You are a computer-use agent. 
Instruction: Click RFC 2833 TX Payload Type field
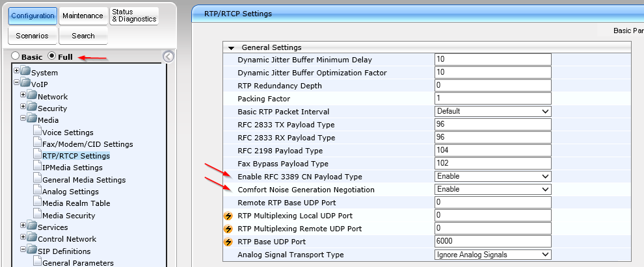coord(493,124)
